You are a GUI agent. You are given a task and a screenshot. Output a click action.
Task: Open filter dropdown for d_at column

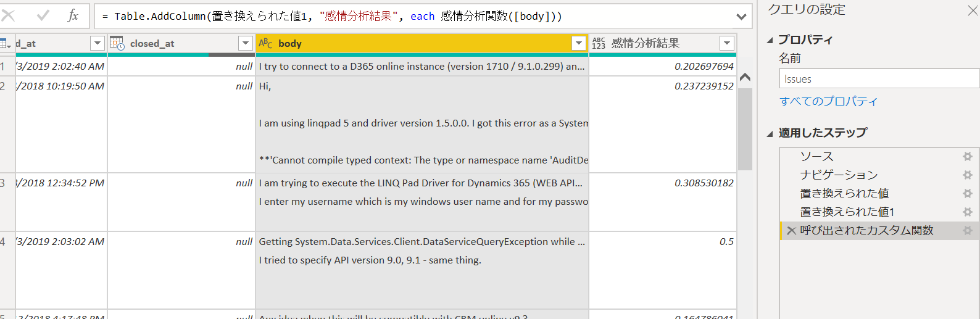[x=97, y=43]
